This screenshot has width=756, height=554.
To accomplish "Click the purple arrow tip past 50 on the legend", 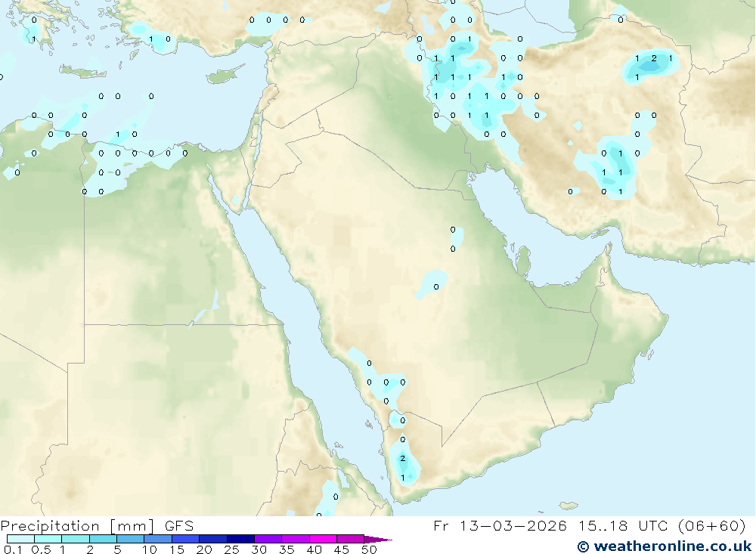I will pos(378,540).
